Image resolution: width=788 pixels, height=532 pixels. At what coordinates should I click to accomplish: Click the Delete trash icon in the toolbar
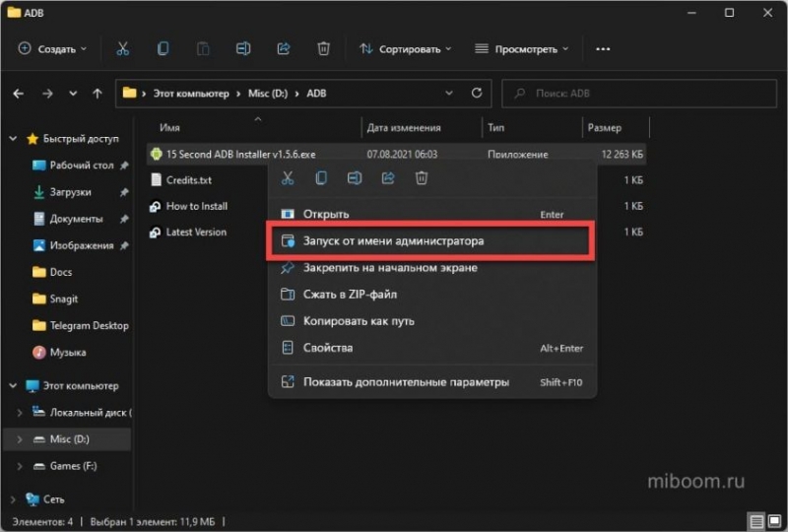coord(324,49)
